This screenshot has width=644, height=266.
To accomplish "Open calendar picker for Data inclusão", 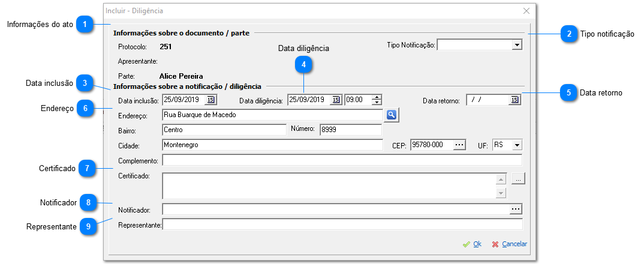I will [210, 100].
